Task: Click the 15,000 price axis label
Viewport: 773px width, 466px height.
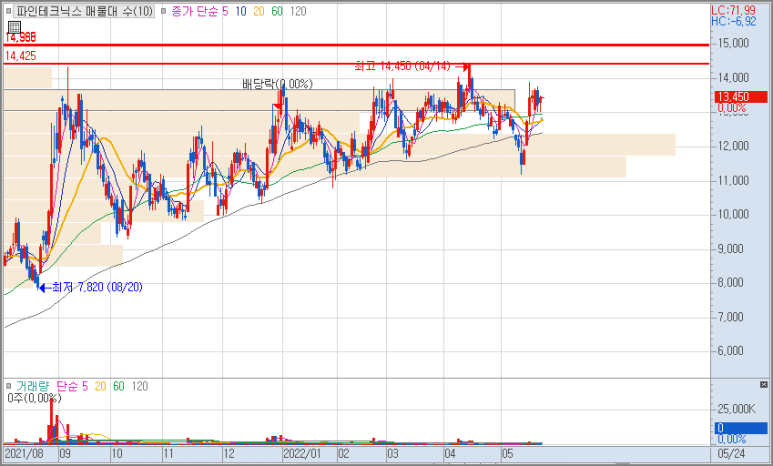Action: click(733, 43)
